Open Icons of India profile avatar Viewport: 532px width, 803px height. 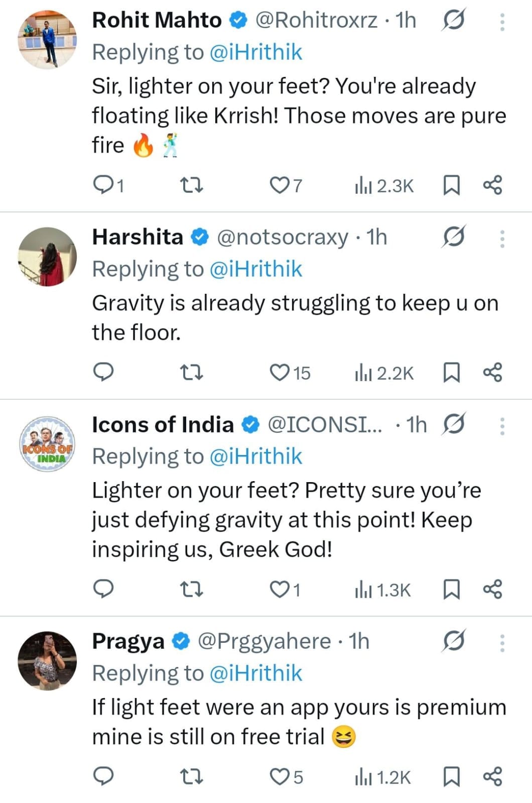pos(47,444)
